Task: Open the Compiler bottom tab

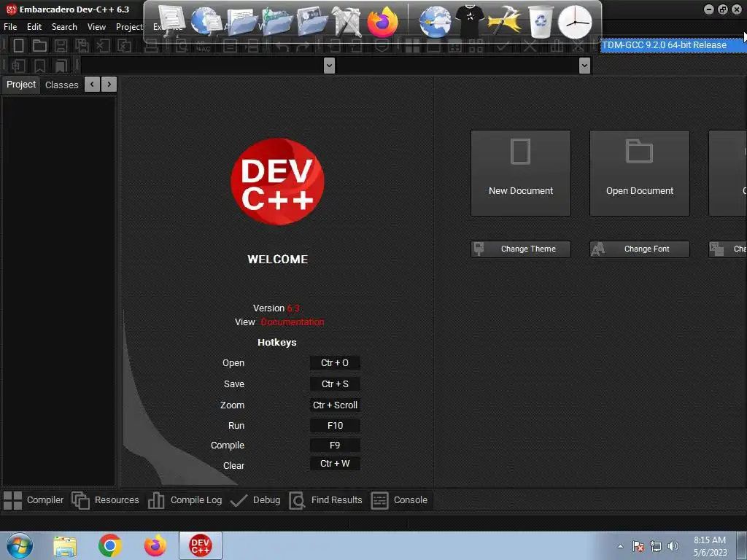Action: [34, 500]
